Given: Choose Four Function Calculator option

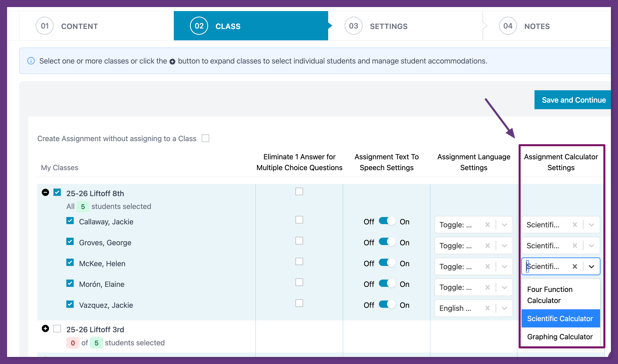Looking at the screenshot, I should 550,295.
